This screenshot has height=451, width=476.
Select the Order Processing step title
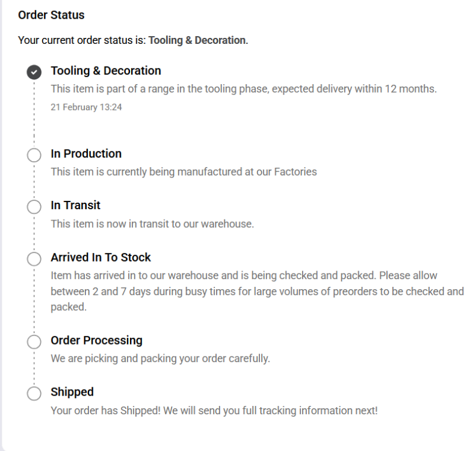pyautogui.click(x=96, y=340)
